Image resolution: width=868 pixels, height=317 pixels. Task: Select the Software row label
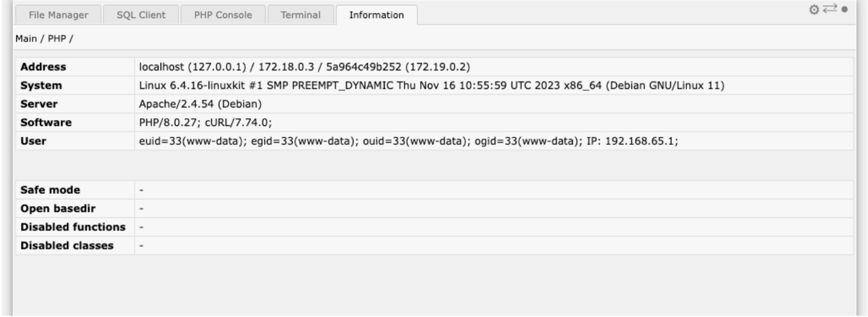coord(46,122)
